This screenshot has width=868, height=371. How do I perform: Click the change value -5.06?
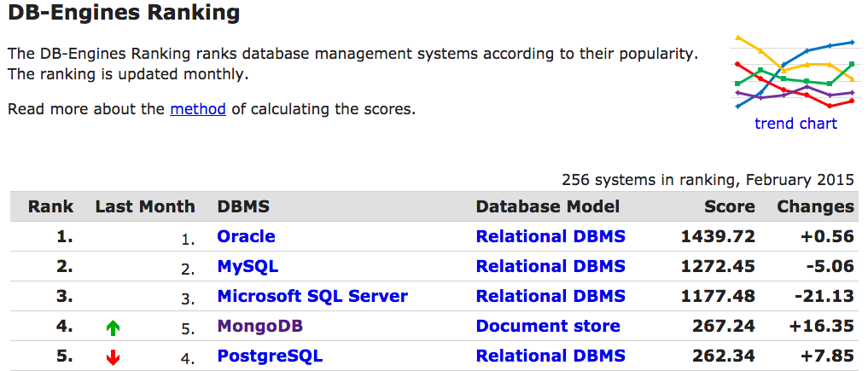click(x=829, y=266)
